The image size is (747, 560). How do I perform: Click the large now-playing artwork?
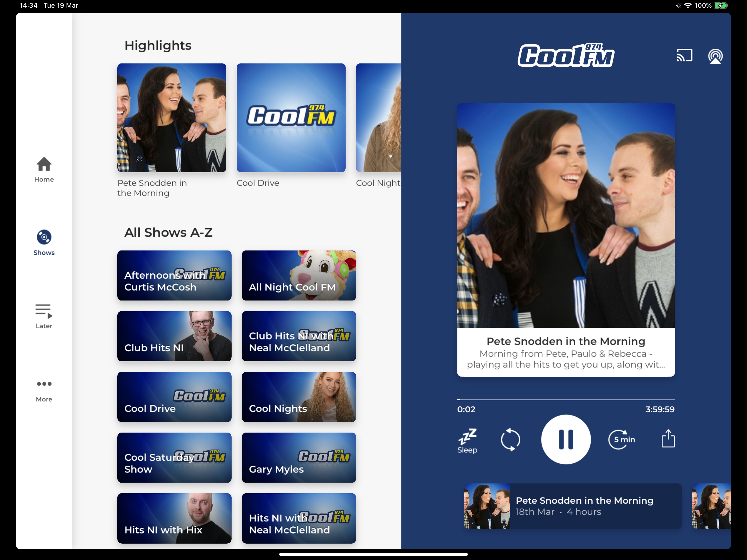[x=566, y=215]
